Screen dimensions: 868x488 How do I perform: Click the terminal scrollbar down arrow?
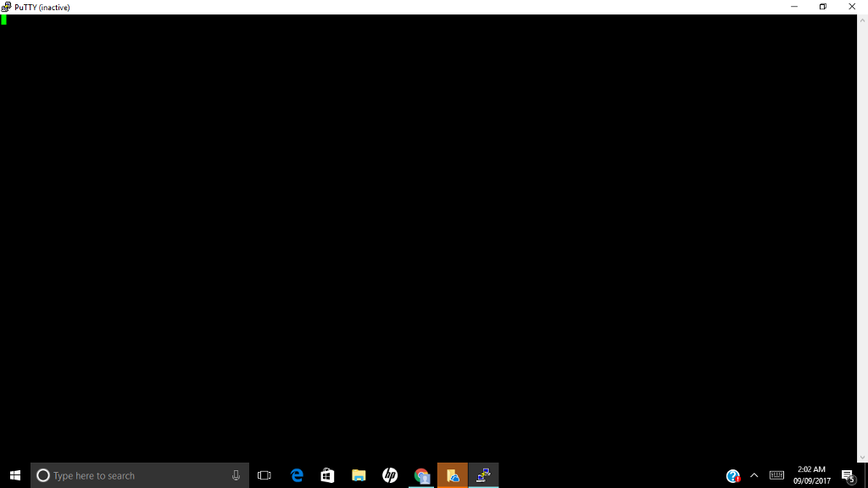862,457
